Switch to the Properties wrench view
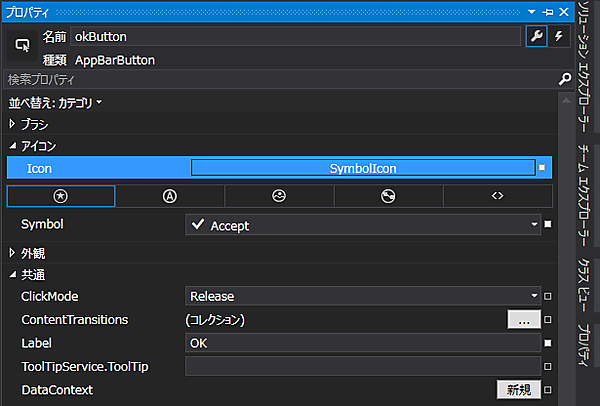The image size is (600, 406). click(x=537, y=37)
